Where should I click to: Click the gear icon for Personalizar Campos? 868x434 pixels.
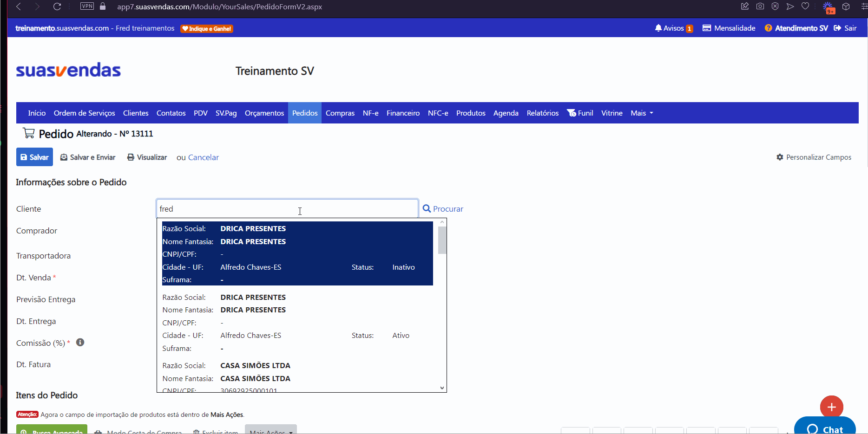(780, 157)
